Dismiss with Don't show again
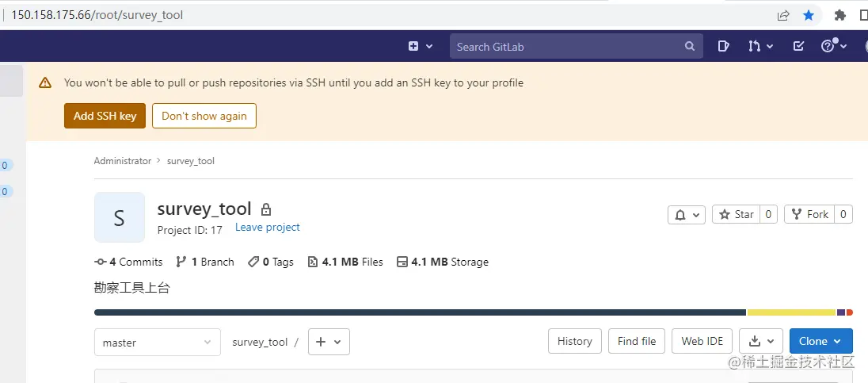 coord(204,116)
